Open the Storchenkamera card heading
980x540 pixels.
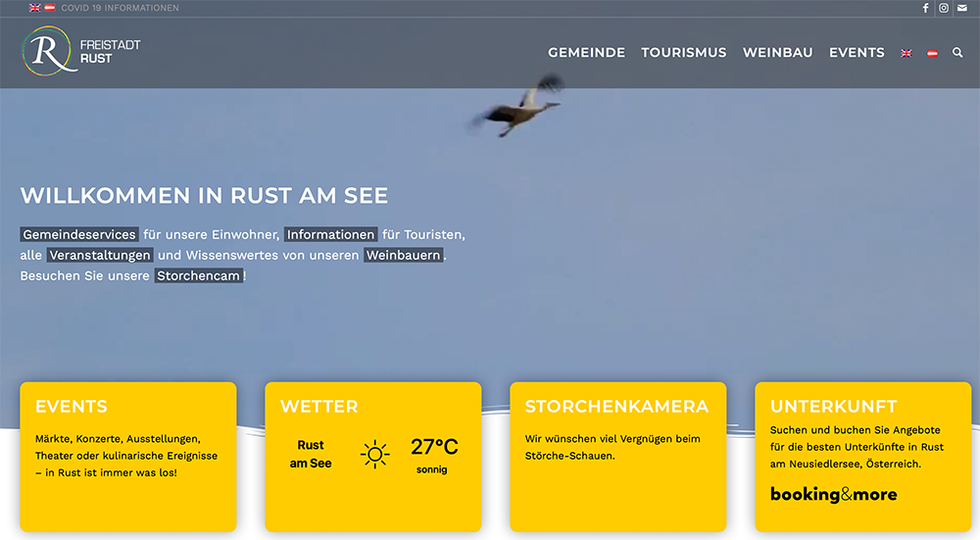pos(616,407)
